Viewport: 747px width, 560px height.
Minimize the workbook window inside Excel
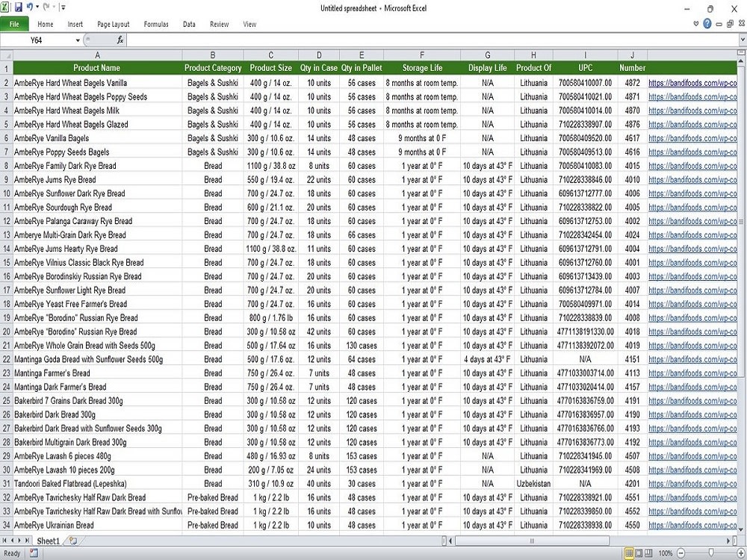[719, 24]
